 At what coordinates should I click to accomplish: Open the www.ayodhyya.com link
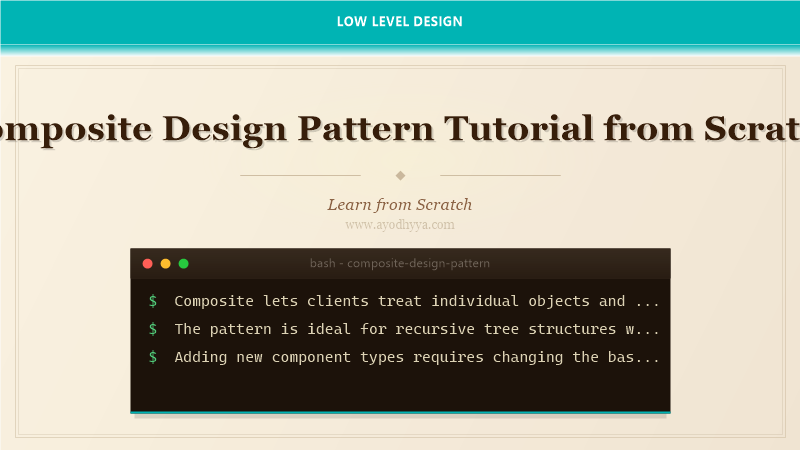point(399,225)
